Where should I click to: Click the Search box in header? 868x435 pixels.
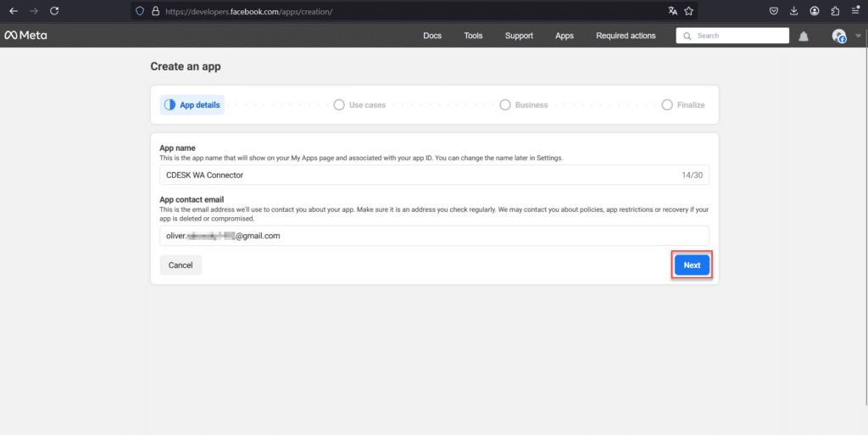pyautogui.click(x=732, y=36)
